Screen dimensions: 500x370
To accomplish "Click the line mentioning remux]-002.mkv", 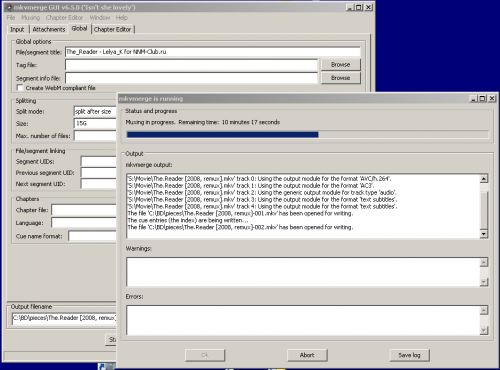I will click(x=240, y=227).
